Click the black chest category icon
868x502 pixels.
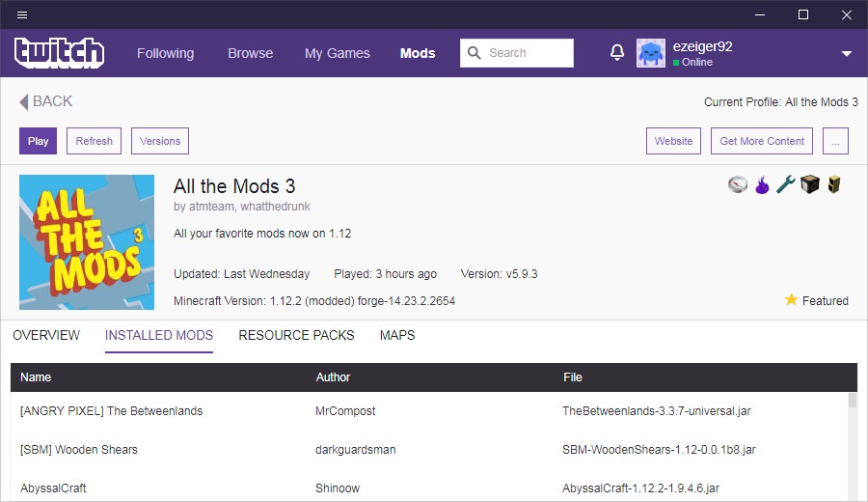[810, 184]
